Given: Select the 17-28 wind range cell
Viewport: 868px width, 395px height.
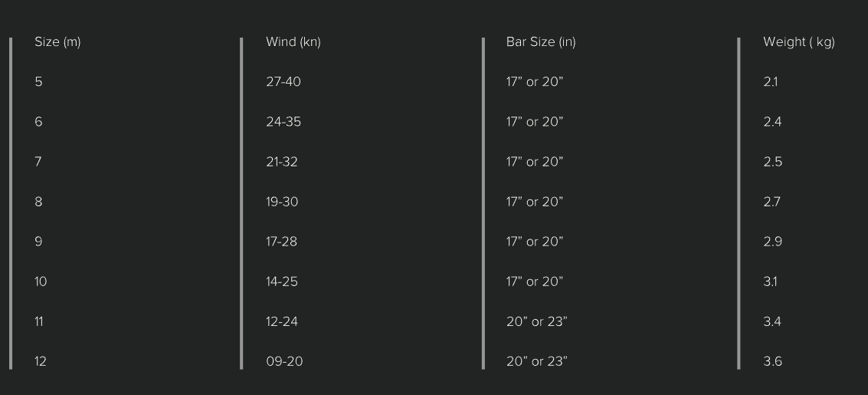Looking at the screenshot, I should (x=281, y=242).
